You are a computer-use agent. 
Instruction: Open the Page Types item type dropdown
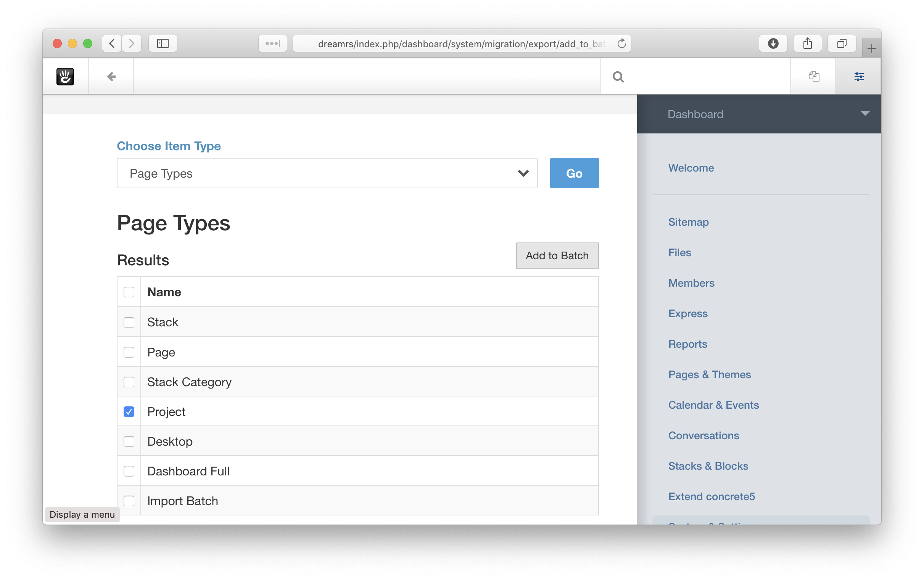click(x=327, y=173)
